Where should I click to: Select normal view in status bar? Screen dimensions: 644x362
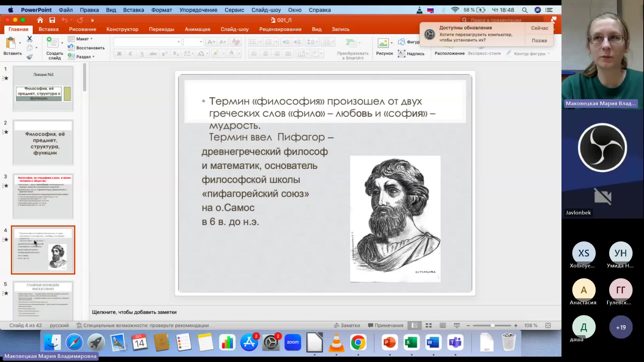pos(415,325)
